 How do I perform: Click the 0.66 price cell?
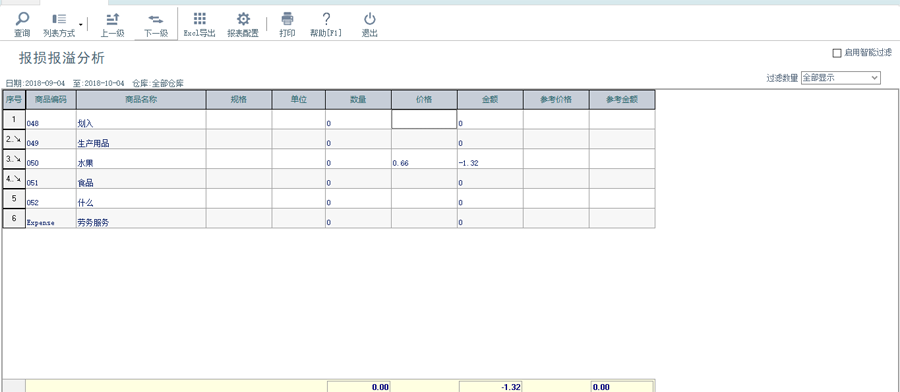tap(424, 159)
